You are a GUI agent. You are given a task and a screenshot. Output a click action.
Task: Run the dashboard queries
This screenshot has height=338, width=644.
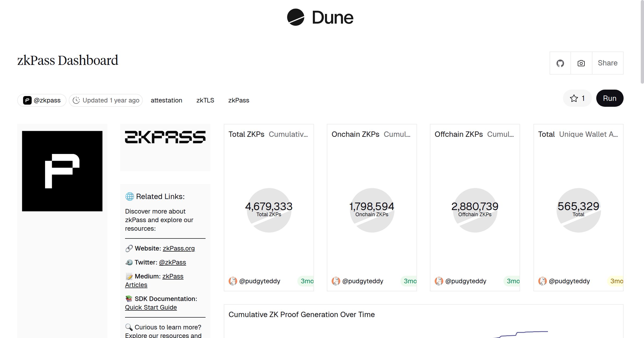click(x=610, y=98)
